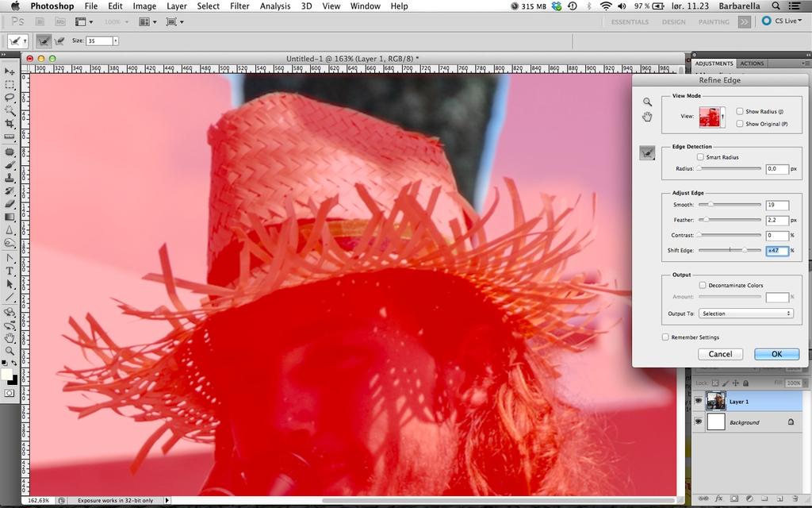The image size is (812, 508).
Task: Select the Move tool in the toolbox
Action: pos(10,71)
